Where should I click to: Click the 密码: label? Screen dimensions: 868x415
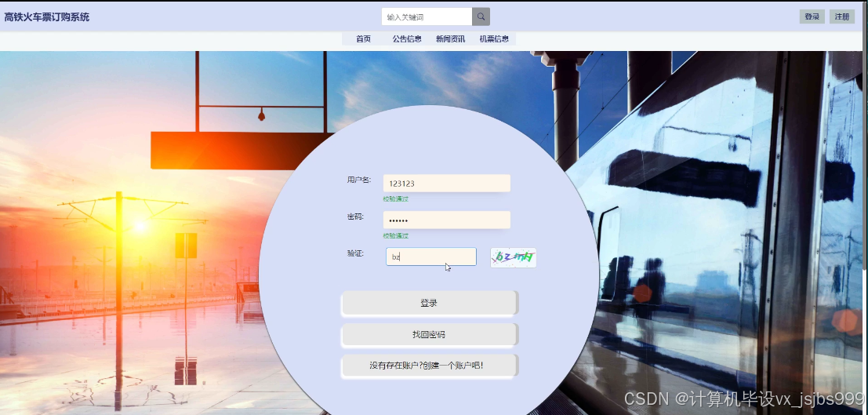355,216
